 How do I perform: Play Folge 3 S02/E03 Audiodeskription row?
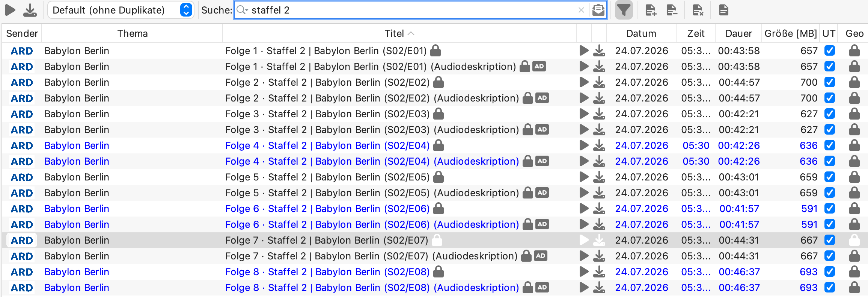click(x=584, y=129)
